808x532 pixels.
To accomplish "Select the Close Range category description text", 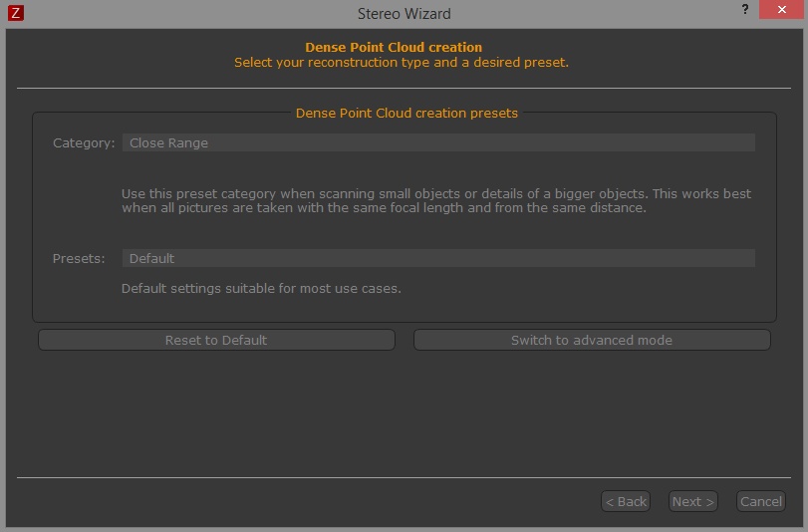I will 436,200.
